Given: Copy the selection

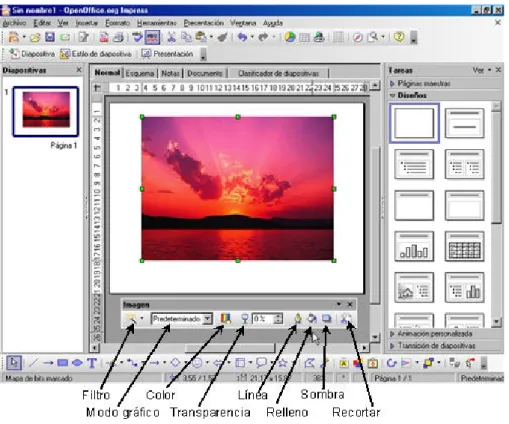Looking at the screenshot, I should [x=186, y=37].
